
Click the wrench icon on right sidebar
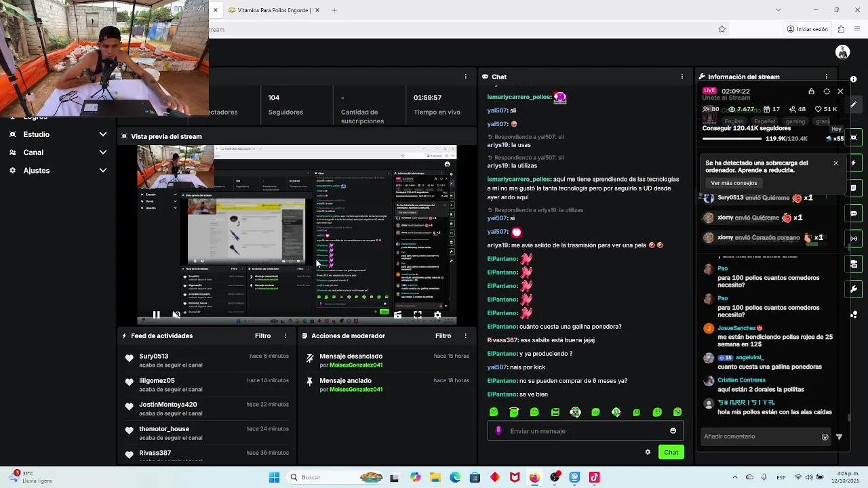tap(854, 289)
